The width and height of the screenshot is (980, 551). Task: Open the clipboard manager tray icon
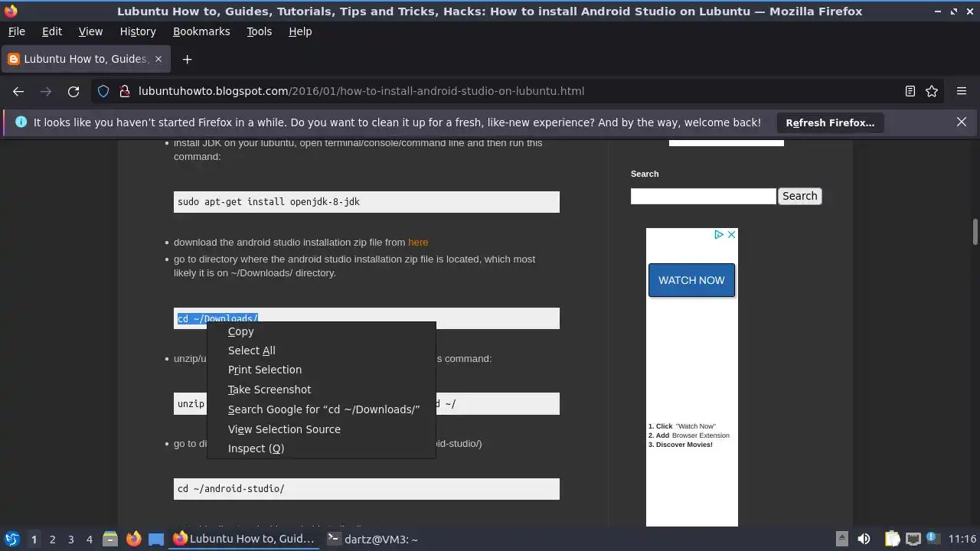[893, 539]
